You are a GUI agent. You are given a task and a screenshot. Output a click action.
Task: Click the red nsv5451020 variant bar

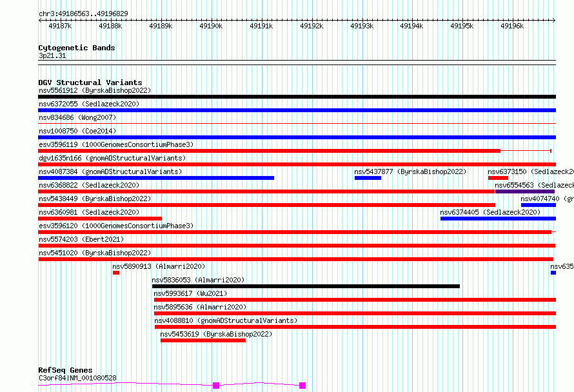296,259
